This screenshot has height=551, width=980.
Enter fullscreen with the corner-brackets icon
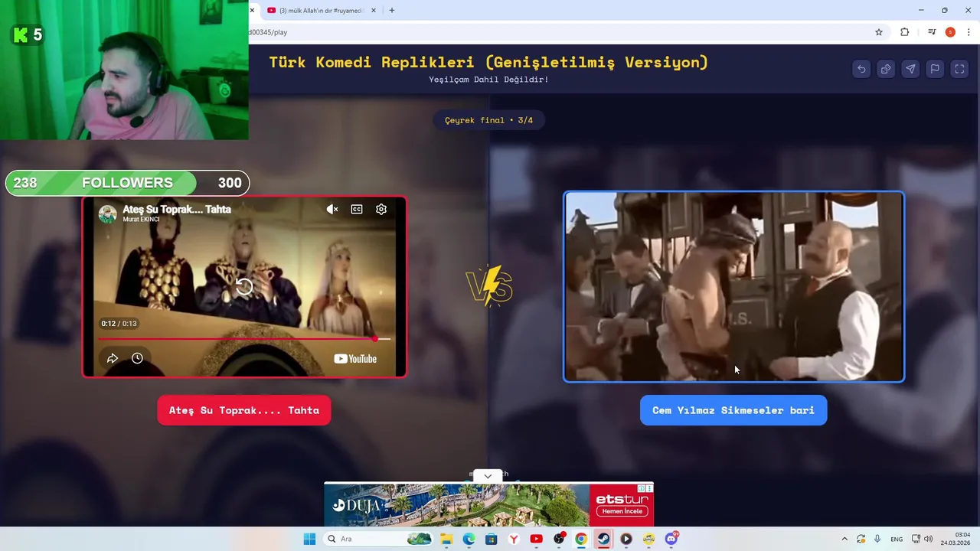pos(959,69)
